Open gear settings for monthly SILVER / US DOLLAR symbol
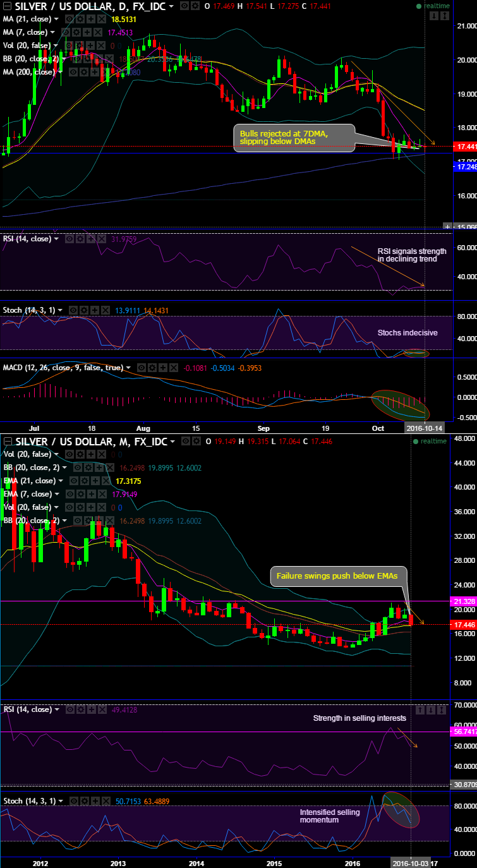This screenshot has height=868, width=477. [x=196, y=441]
